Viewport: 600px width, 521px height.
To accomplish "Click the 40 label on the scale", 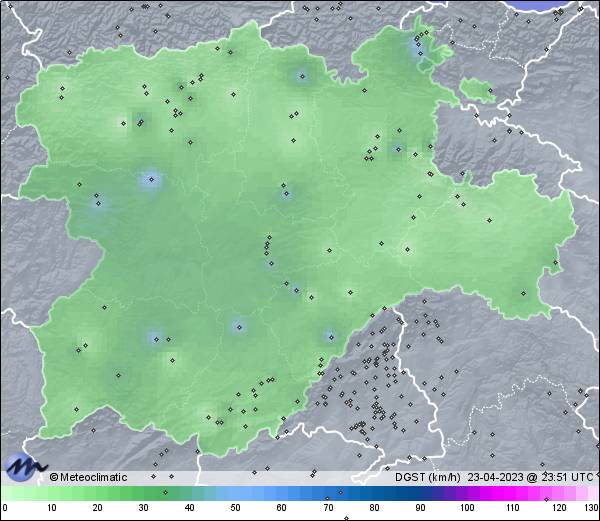I will (x=189, y=508).
